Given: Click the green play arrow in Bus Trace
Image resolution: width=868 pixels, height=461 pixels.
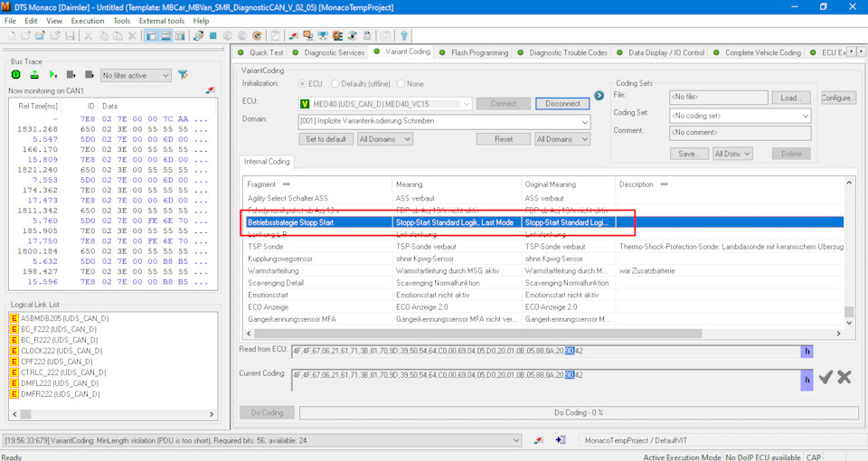Looking at the screenshot, I should 53,75.
